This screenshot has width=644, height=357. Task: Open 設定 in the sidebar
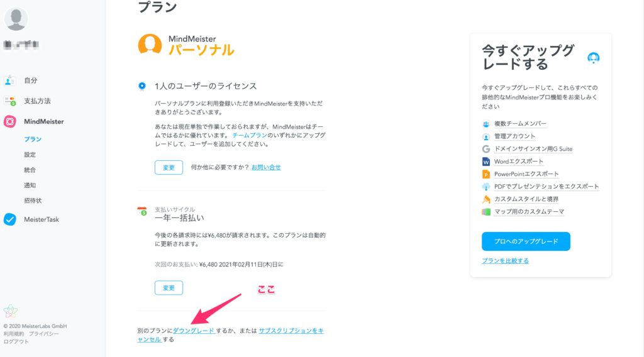tap(30, 155)
